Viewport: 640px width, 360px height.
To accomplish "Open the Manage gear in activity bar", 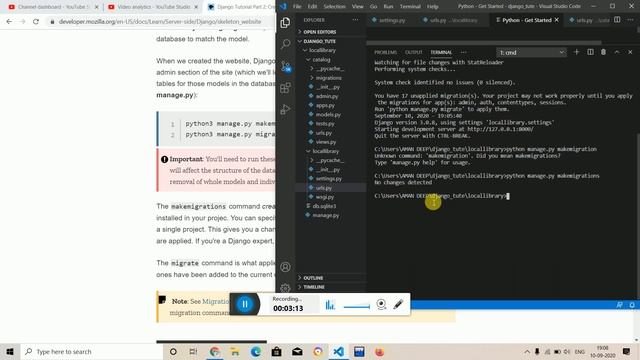I will pos(285,288).
